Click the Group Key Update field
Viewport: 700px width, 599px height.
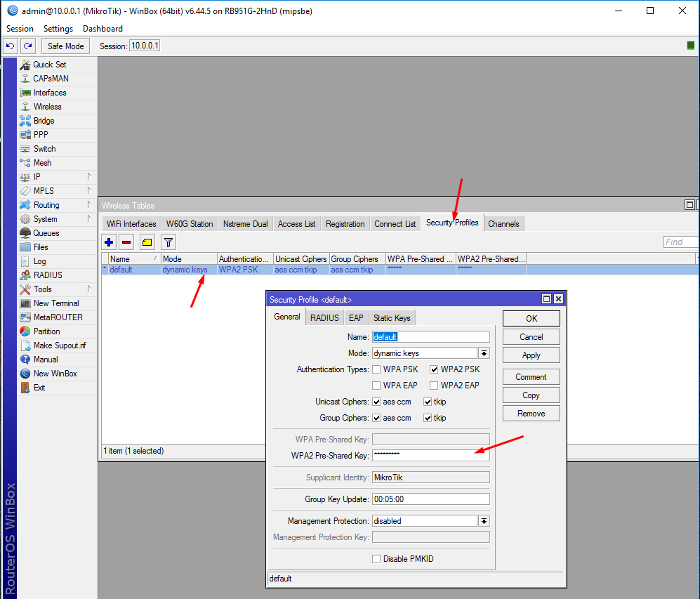431,499
